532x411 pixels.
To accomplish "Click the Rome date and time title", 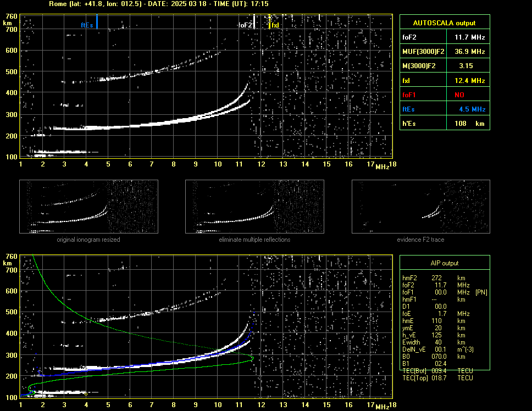I will (x=159, y=4).
